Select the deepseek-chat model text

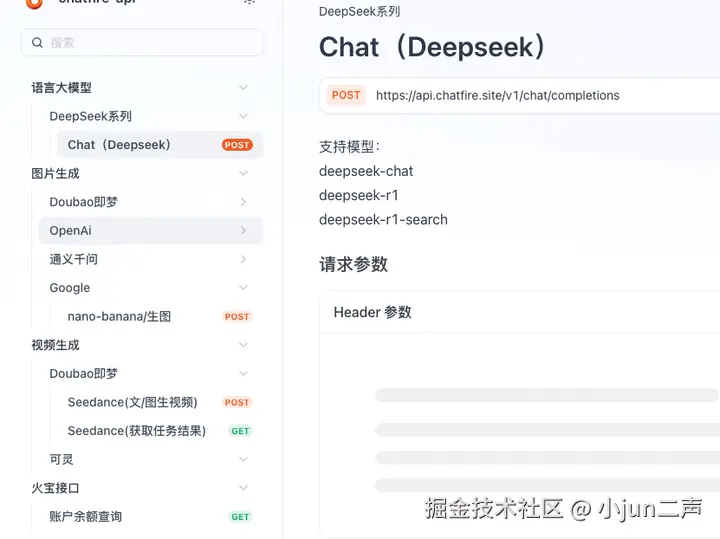coord(366,171)
